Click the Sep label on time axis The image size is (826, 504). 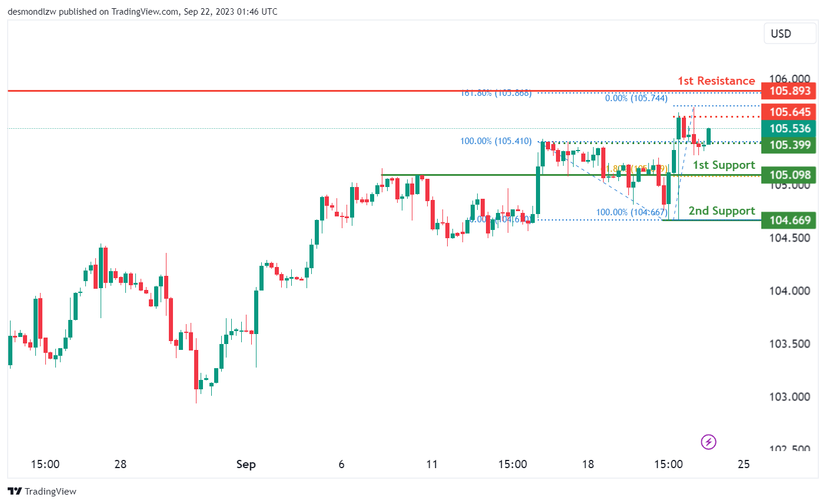pyautogui.click(x=246, y=464)
